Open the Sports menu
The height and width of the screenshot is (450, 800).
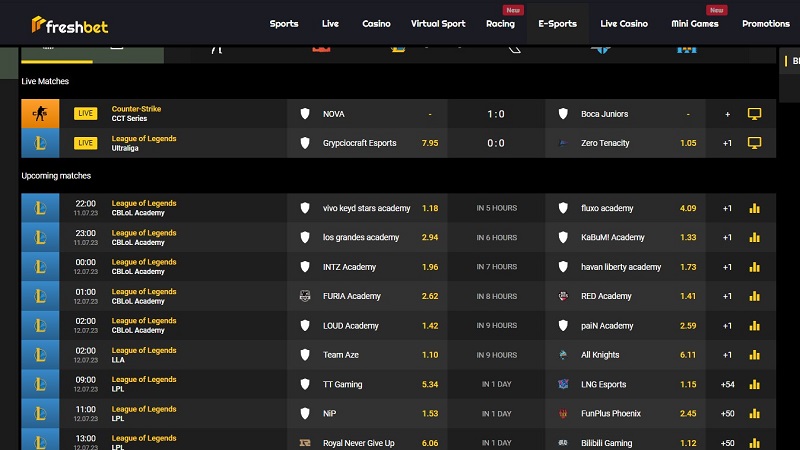tap(284, 23)
